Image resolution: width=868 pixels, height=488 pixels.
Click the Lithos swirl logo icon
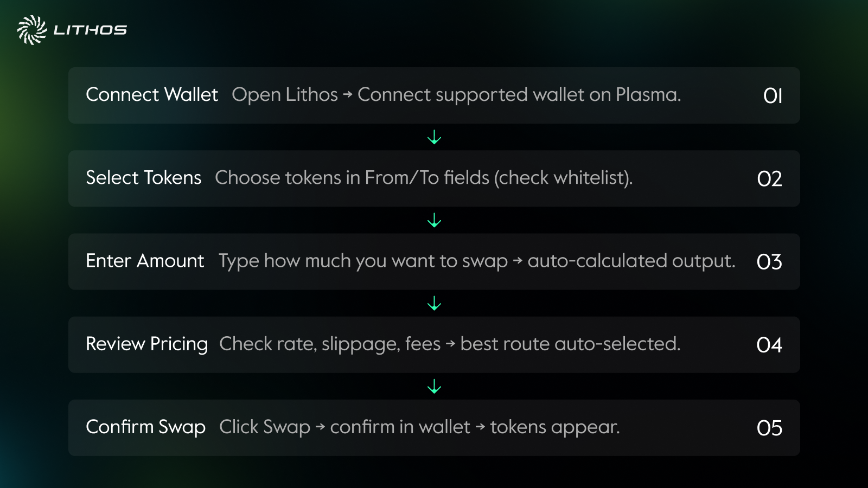[31, 30]
